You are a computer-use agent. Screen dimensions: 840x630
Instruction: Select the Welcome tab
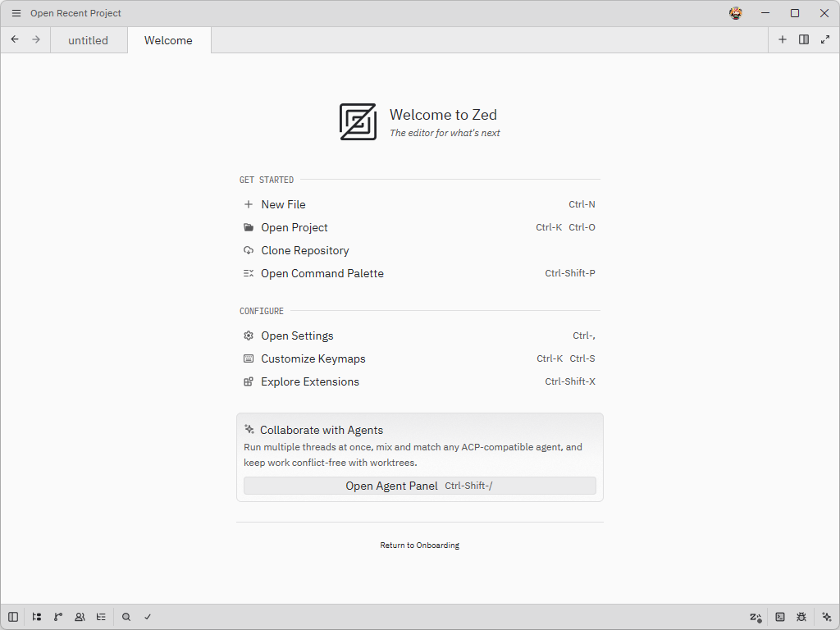169,40
